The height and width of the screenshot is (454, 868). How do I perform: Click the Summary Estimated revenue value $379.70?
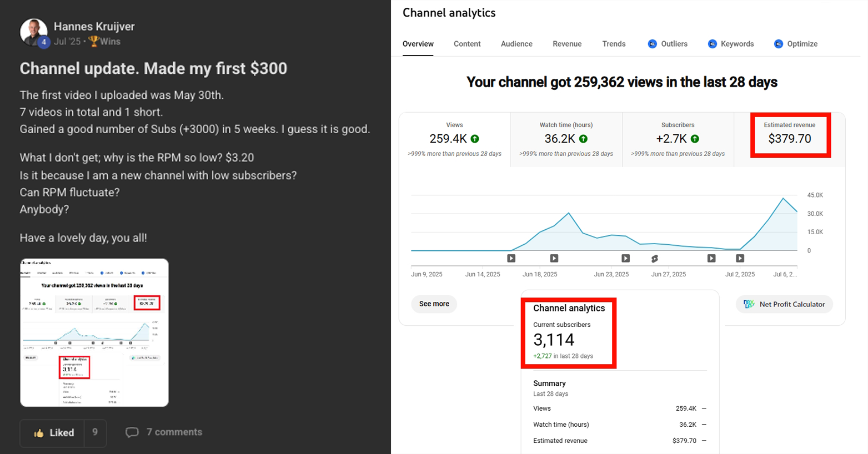pos(684,441)
